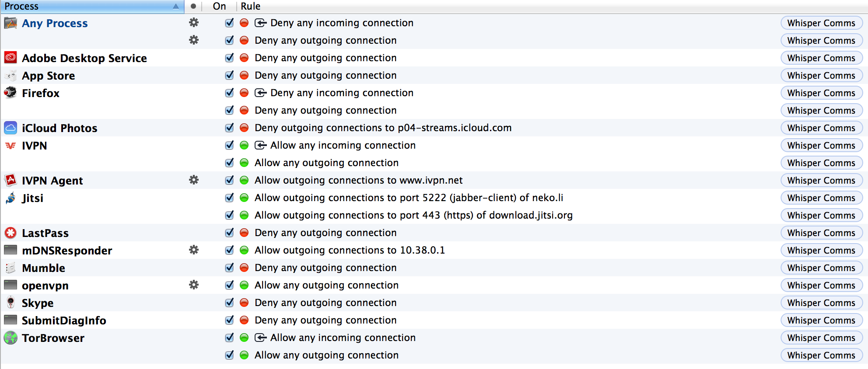Click incoming arrow icon on TorBrowser rule
868x369 pixels.
[261, 338]
